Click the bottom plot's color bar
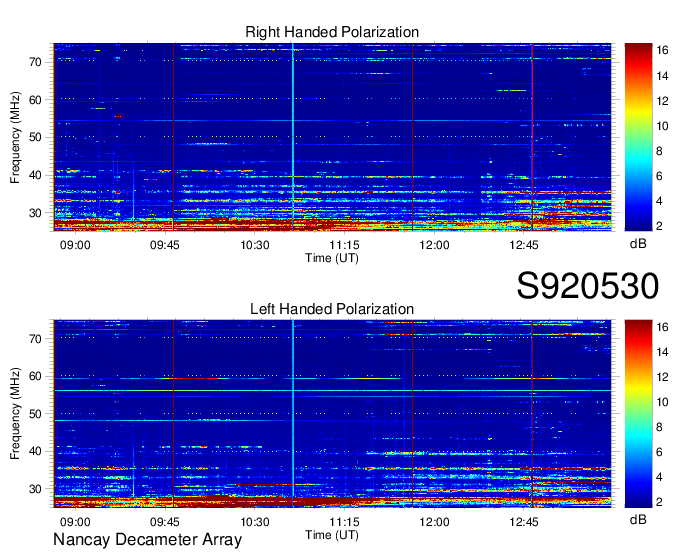 tap(638, 414)
